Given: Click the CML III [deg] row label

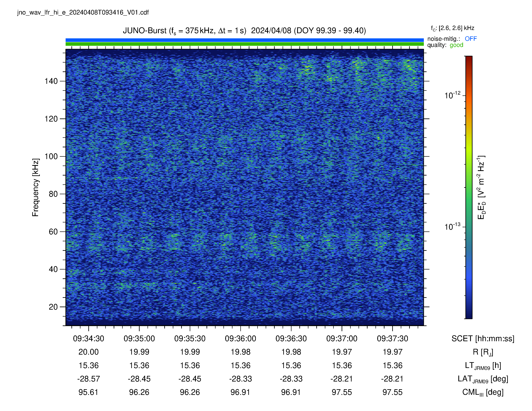Looking at the screenshot, I should (483, 392).
